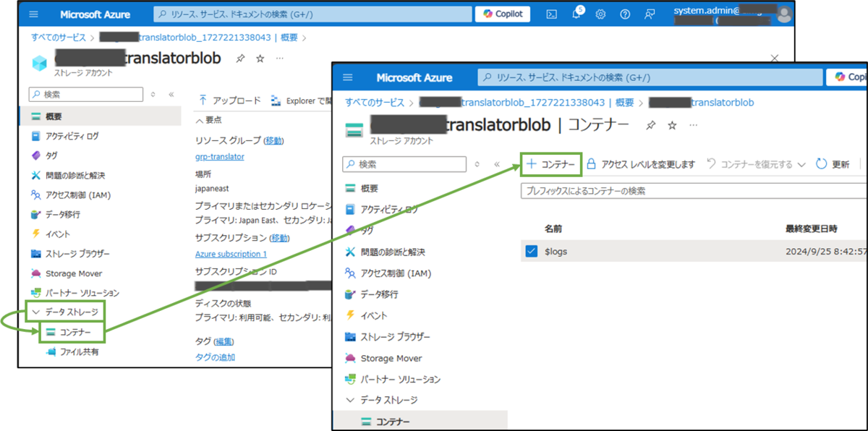Open Cloud Shell in back window header
The height and width of the screenshot is (431, 868).
click(x=551, y=14)
